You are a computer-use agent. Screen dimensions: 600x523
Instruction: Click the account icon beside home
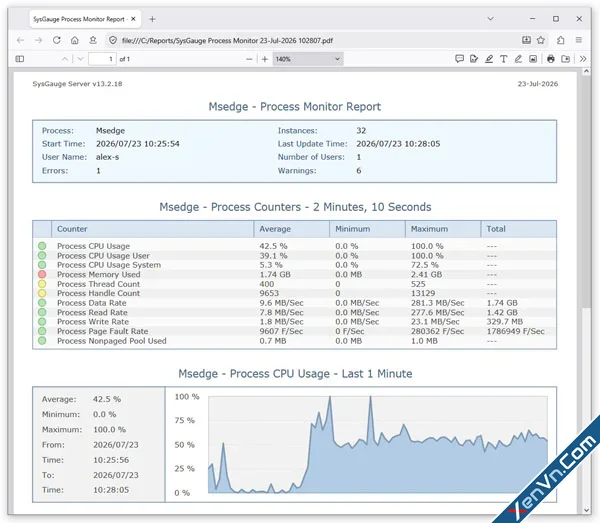(x=93, y=40)
